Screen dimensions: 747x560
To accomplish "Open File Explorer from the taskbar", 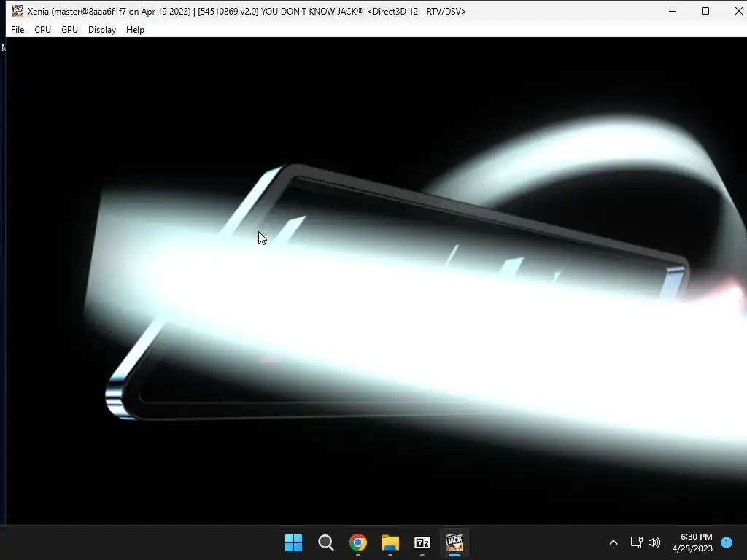I will click(x=390, y=542).
